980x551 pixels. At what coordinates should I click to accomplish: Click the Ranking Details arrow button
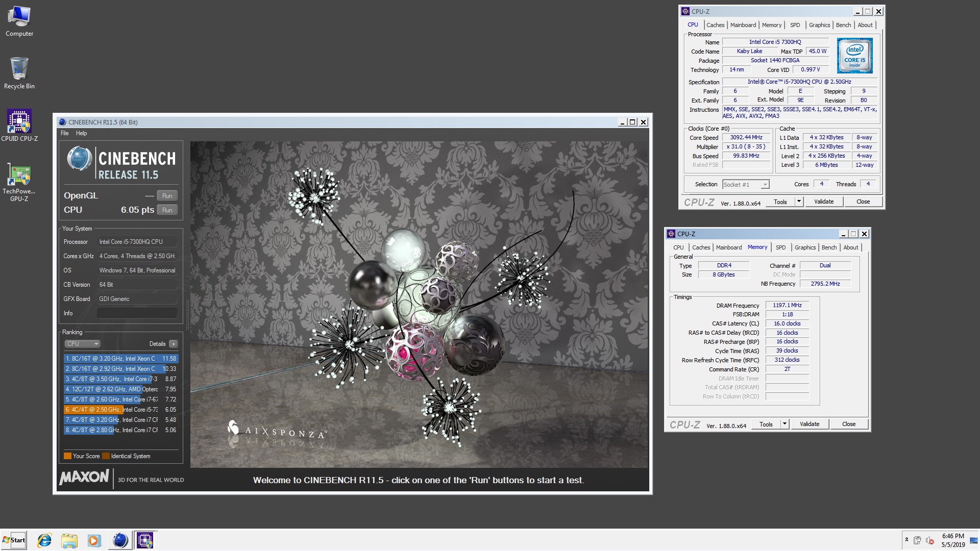pos(174,344)
